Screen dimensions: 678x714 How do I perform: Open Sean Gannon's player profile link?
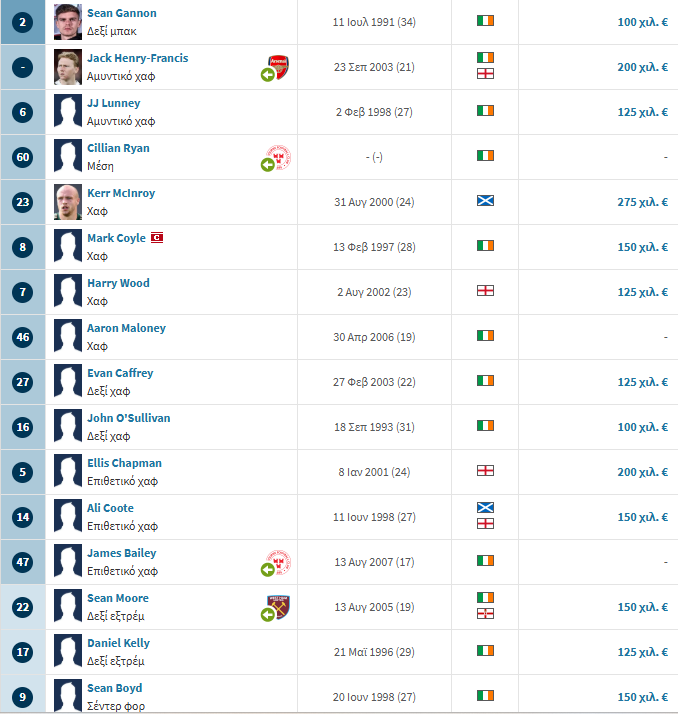click(x=122, y=13)
